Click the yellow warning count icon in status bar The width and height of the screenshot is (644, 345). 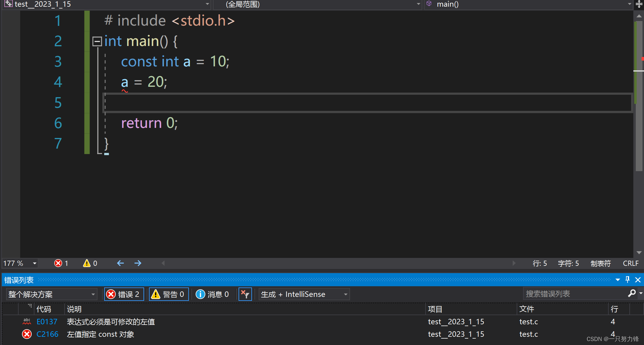tap(87, 263)
